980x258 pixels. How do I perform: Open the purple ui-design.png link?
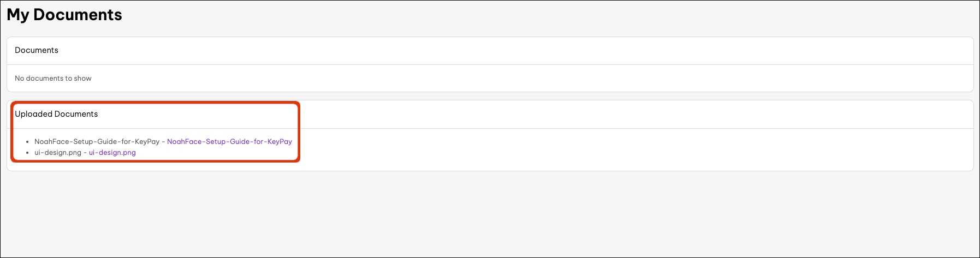coord(112,153)
